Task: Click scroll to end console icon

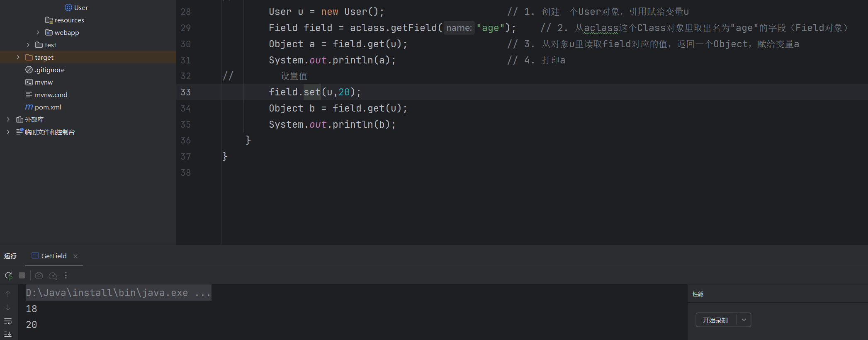Action: pos(8,334)
